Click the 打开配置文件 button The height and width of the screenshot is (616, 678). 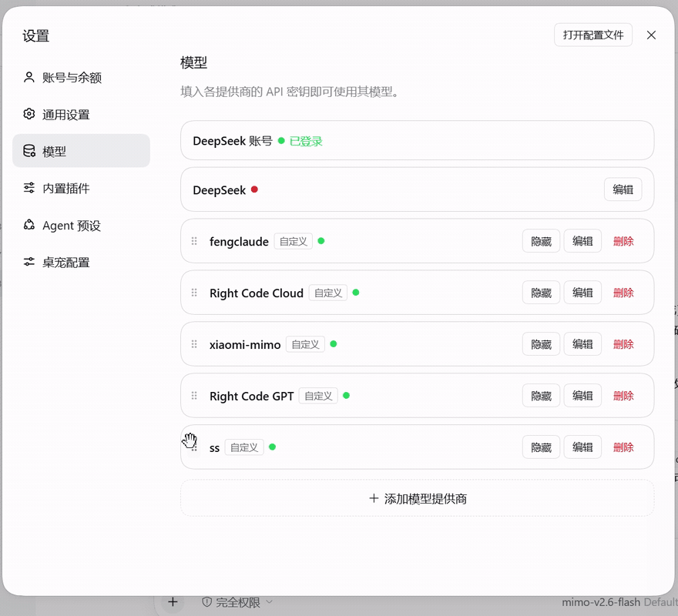click(x=592, y=35)
